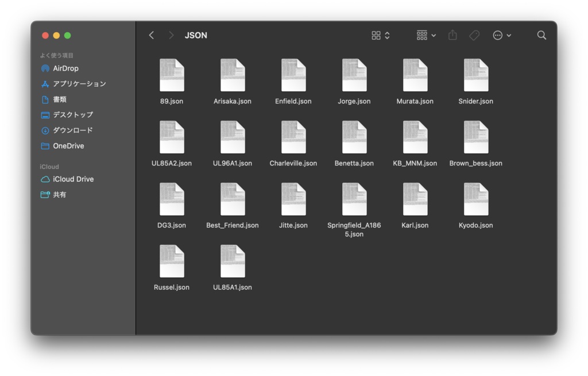
Task: Select the Benetta.json file icon
Action: 354,137
